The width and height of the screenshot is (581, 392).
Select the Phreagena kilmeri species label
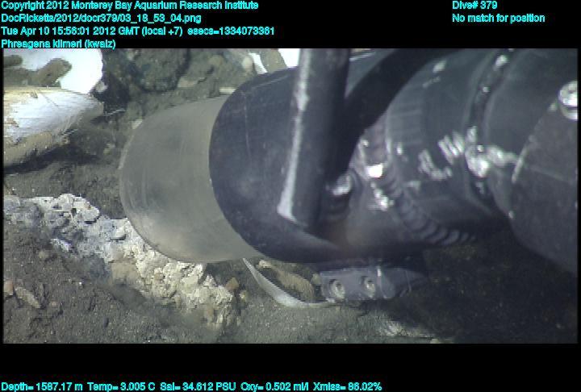point(59,44)
